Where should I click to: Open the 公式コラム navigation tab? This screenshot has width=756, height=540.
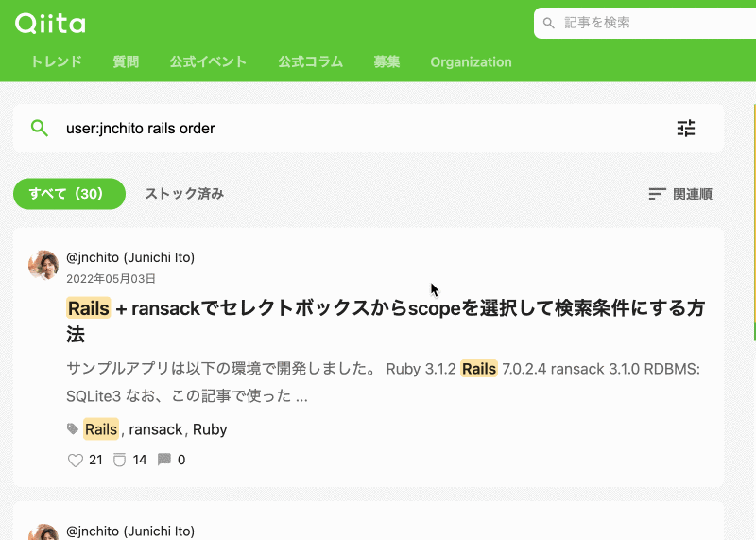click(x=311, y=61)
